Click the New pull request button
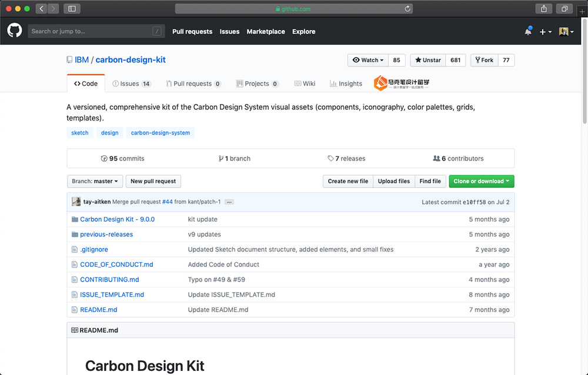The image size is (588, 375). point(153,181)
